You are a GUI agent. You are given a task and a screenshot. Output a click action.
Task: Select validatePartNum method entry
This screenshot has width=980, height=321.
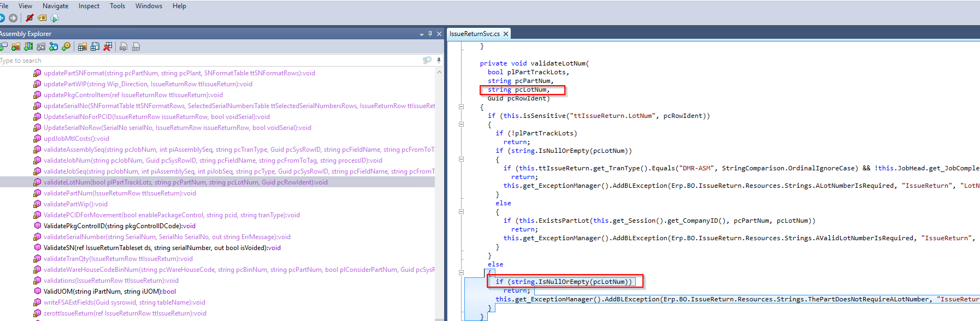(120, 193)
